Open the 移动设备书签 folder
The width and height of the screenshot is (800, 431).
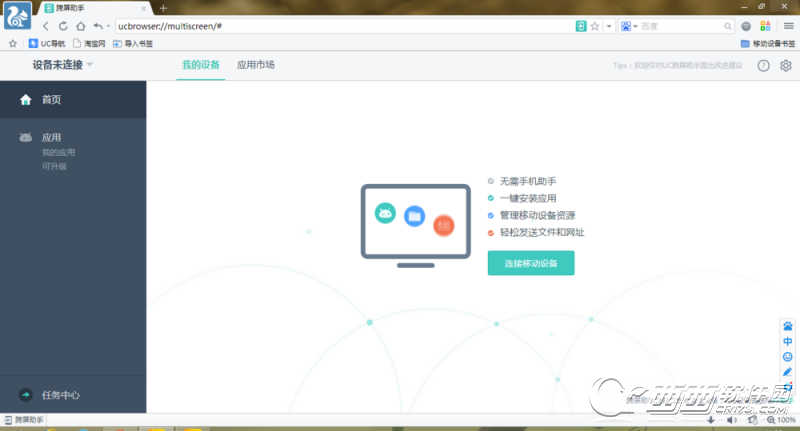point(767,44)
